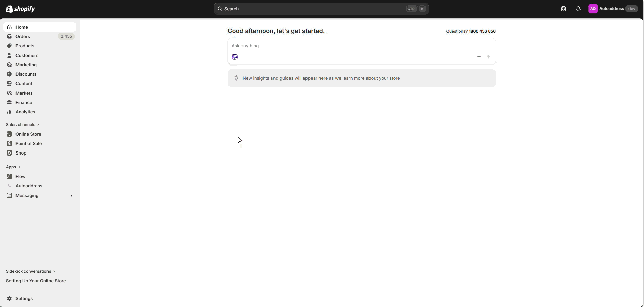
Task: Click the lightbulb insights icon
Action: coord(236,78)
